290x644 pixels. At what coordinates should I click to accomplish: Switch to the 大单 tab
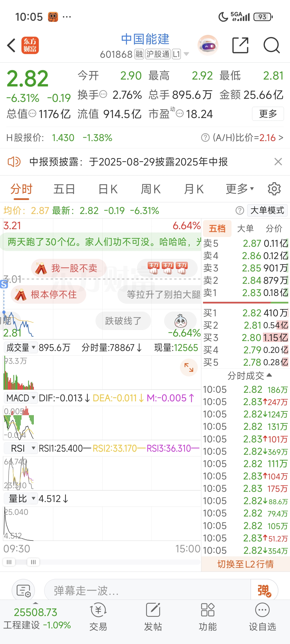[246, 228]
